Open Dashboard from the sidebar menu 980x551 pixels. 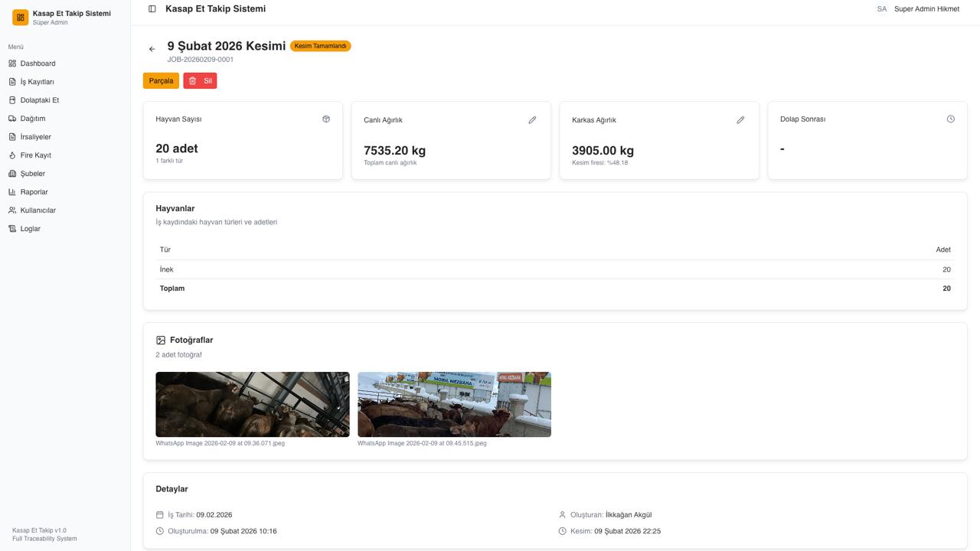point(38,64)
